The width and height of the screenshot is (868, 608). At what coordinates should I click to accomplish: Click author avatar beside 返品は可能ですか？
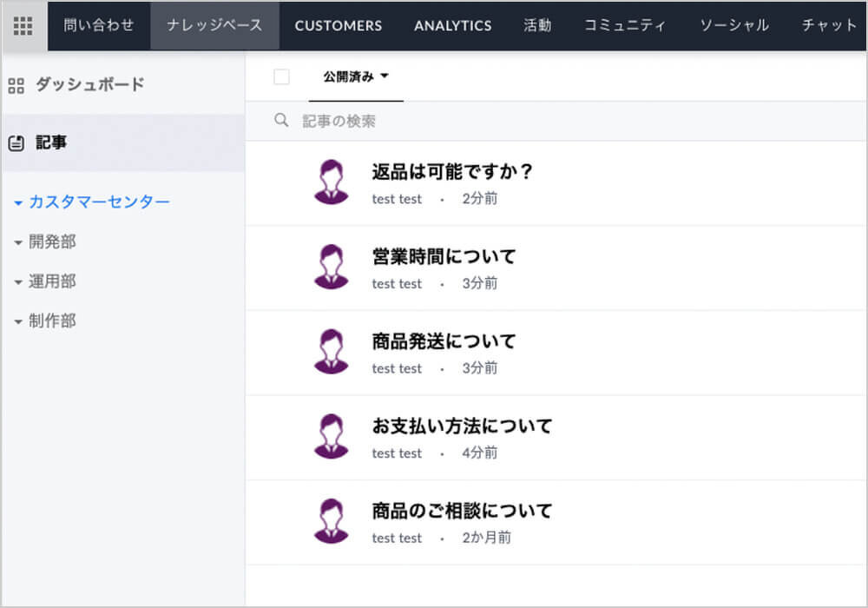(x=331, y=182)
